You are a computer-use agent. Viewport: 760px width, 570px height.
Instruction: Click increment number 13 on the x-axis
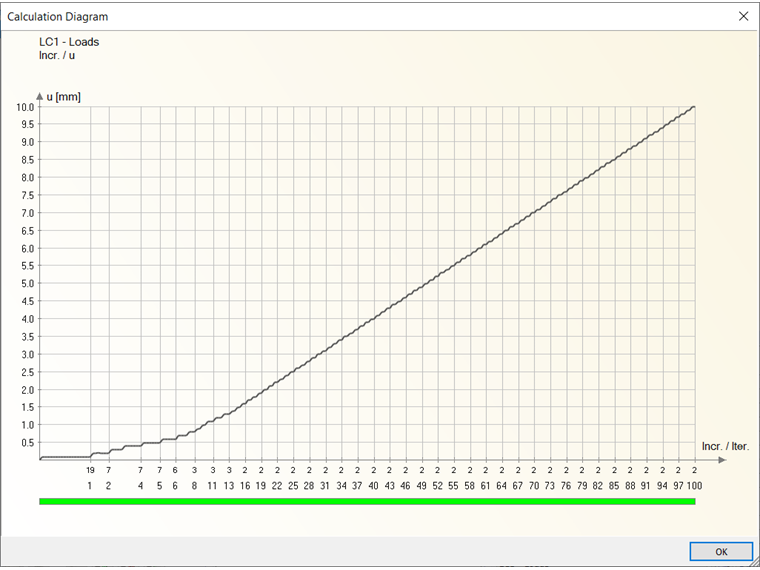(x=229, y=486)
